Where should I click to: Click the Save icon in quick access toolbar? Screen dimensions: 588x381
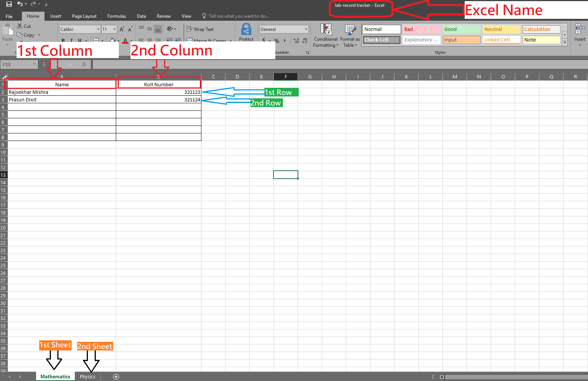9,4
